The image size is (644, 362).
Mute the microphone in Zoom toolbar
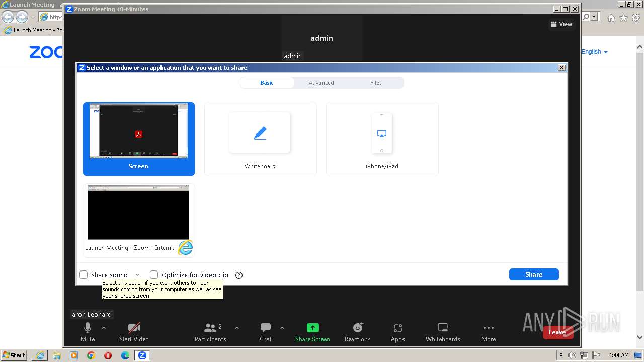click(x=88, y=332)
